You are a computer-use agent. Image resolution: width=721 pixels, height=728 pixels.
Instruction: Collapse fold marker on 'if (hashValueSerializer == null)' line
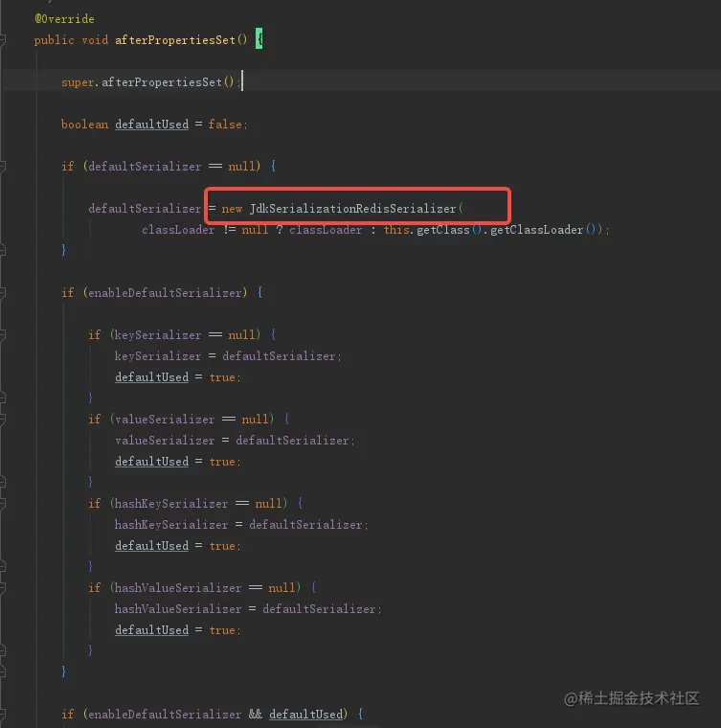(2, 588)
